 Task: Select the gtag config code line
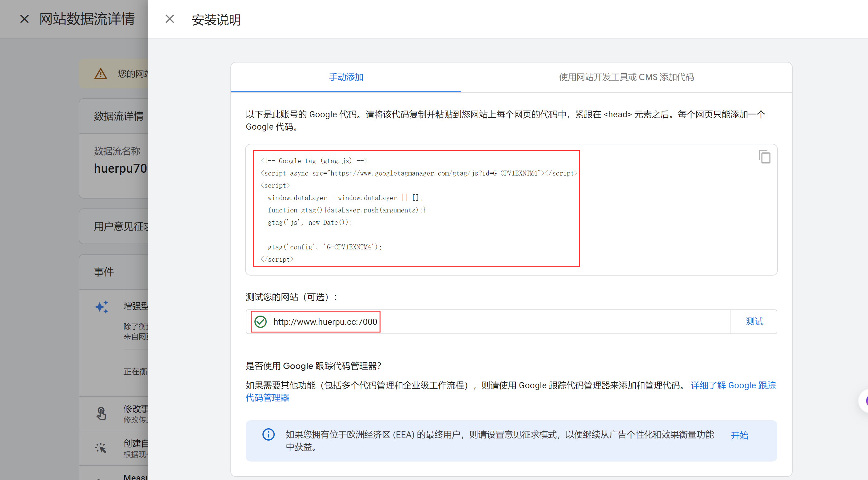(x=325, y=247)
